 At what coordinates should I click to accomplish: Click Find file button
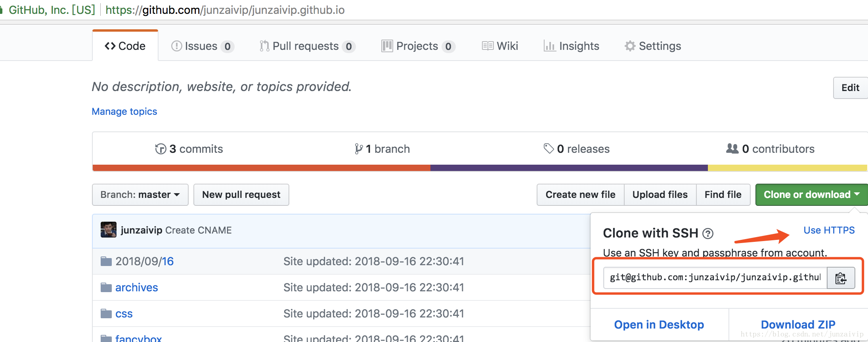point(723,195)
